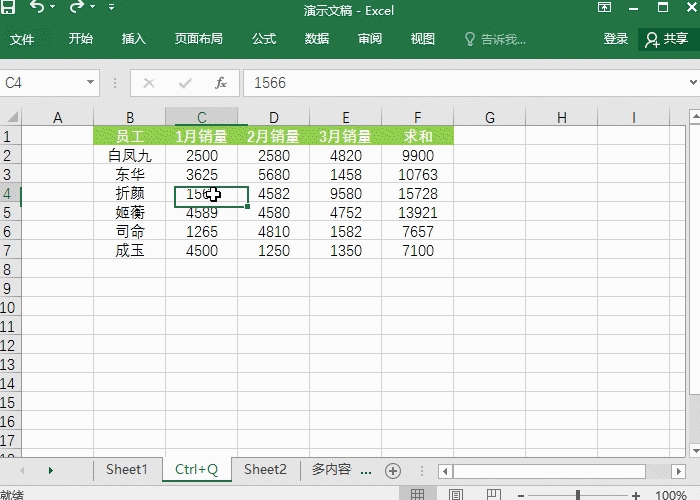
Task: Open Customize Quick Access Toolbar dropdown
Action: 111,7
